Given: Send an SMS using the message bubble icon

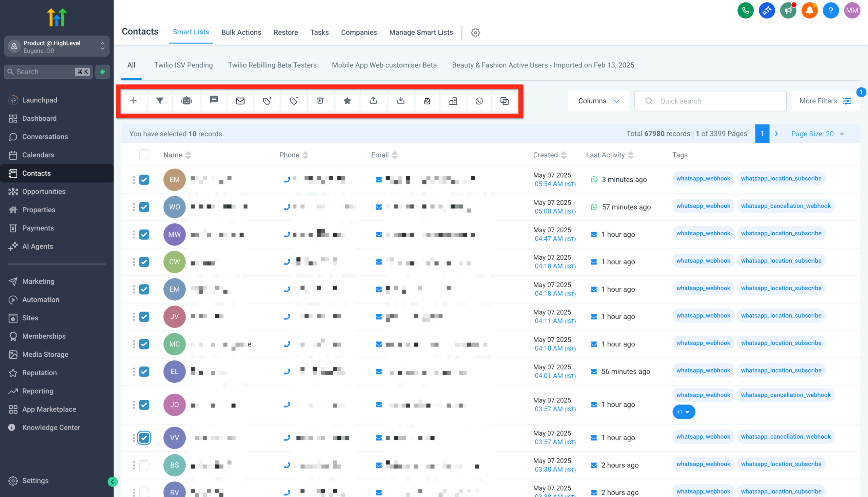Looking at the screenshot, I should tap(214, 101).
